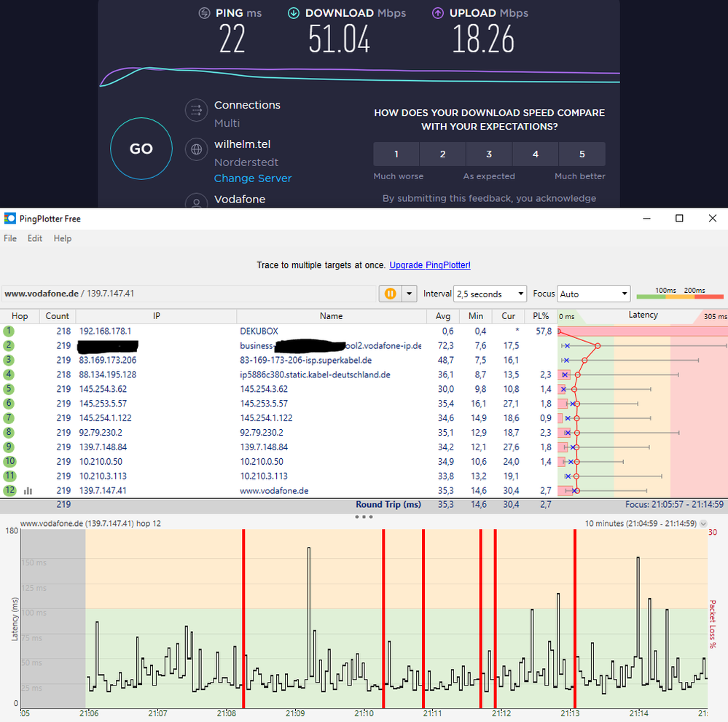
Task: Open the Interval 2,5 seconds dropdown
Action: click(x=490, y=294)
